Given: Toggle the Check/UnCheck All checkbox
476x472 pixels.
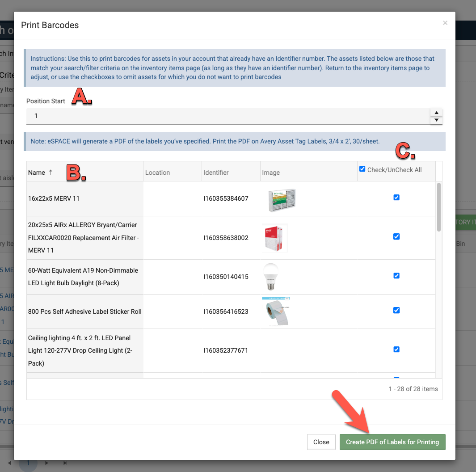Looking at the screenshot, I should coord(362,169).
